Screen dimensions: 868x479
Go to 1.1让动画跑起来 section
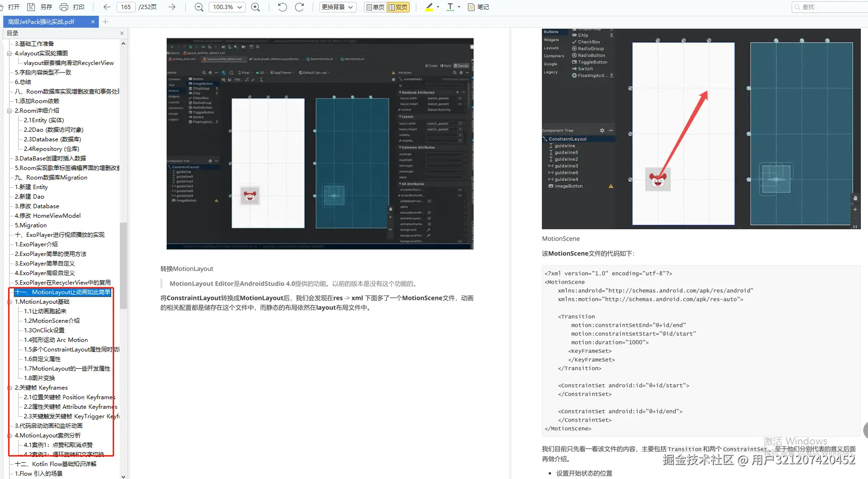coord(45,311)
